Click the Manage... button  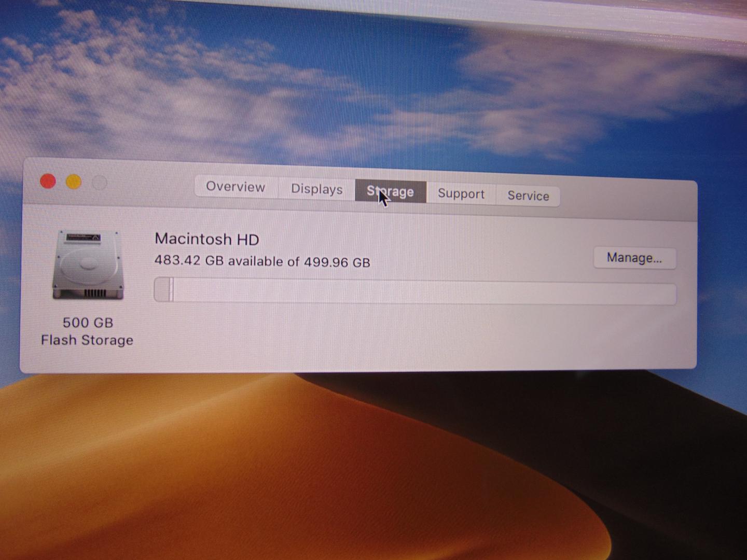[x=634, y=258]
